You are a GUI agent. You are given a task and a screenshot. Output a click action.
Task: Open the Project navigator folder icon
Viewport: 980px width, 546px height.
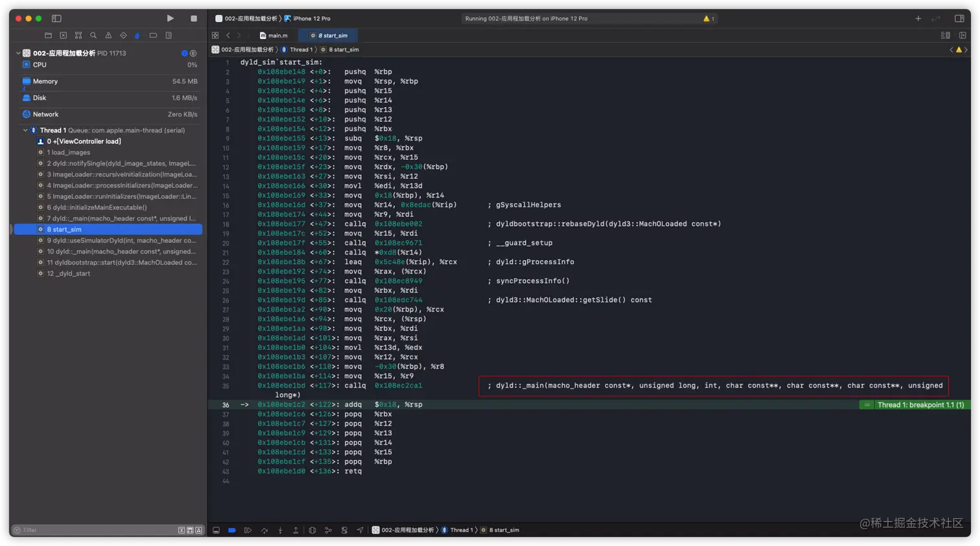(48, 36)
